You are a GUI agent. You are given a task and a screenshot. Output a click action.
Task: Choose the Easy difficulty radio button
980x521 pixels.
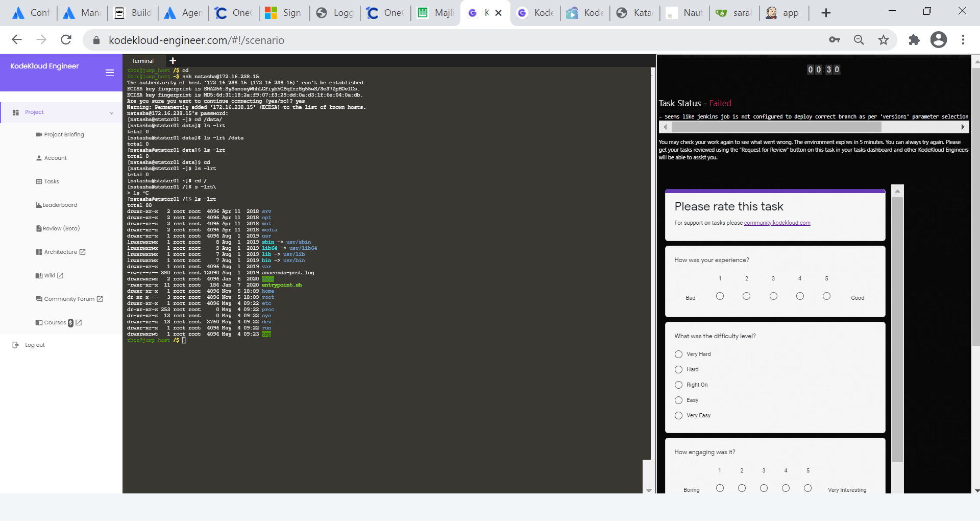pyautogui.click(x=678, y=400)
